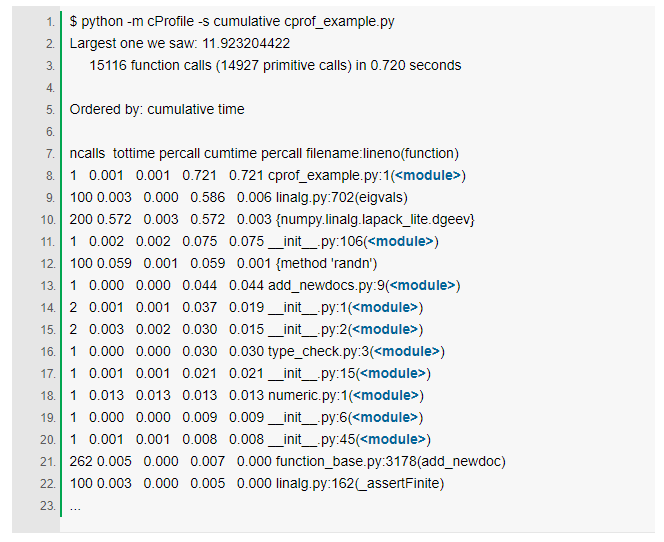
Task: Click 'Ordered by: cumulative time' text
Action: coord(157,110)
